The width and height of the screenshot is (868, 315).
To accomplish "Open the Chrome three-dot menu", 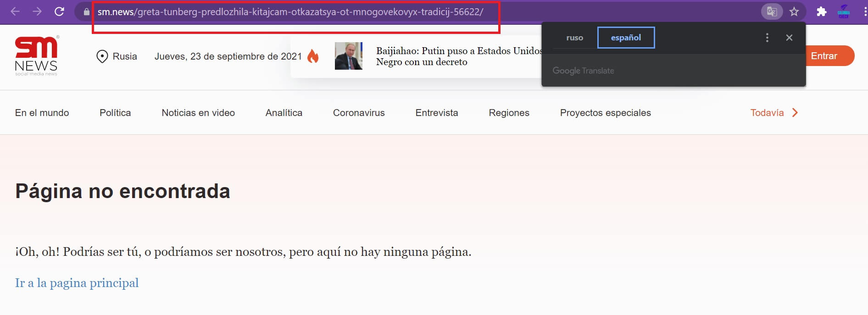I will pyautogui.click(x=864, y=11).
